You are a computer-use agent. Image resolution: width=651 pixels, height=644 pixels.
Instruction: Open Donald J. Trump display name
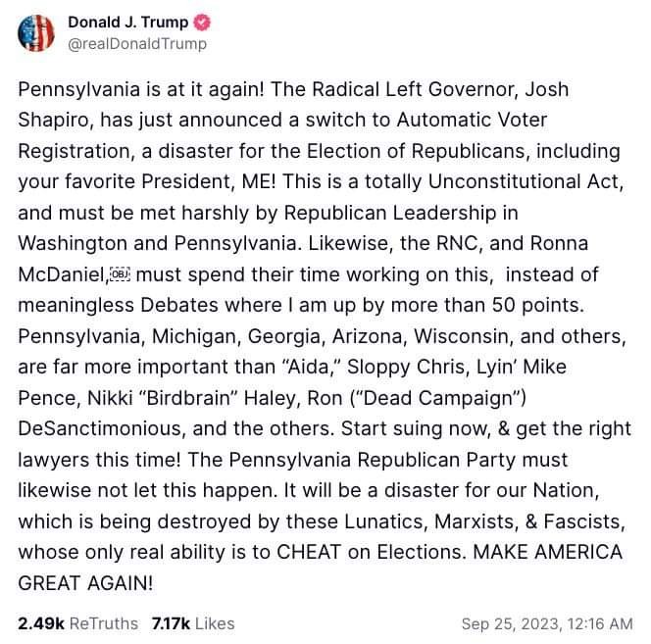point(127,23)
